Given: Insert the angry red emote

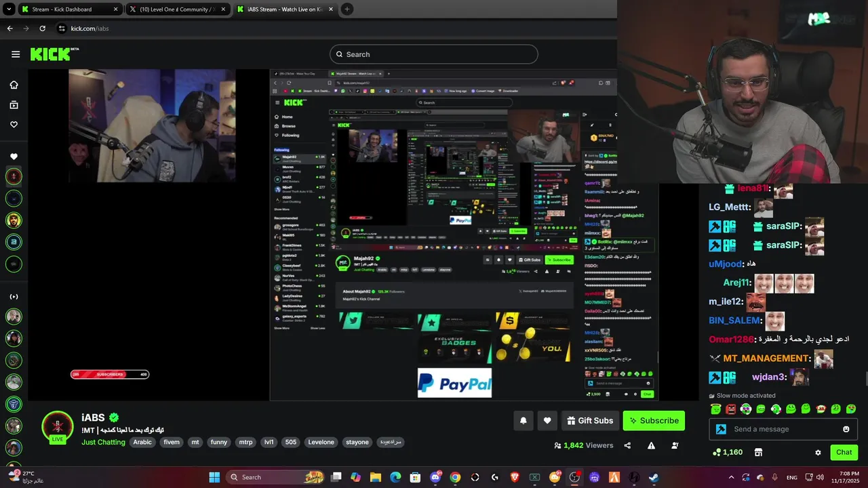Looking at the screenshot, I should coord(730,409).
